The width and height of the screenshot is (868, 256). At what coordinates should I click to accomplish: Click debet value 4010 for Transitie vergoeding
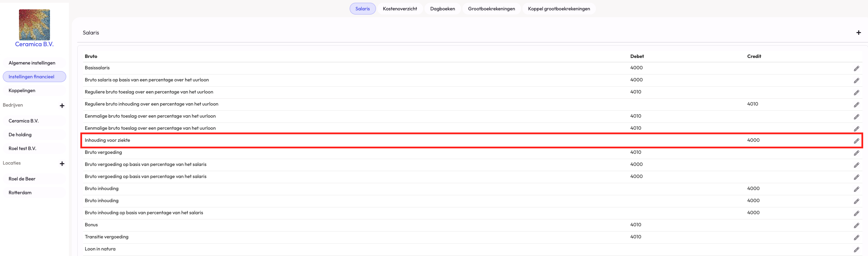coord(636,237)
